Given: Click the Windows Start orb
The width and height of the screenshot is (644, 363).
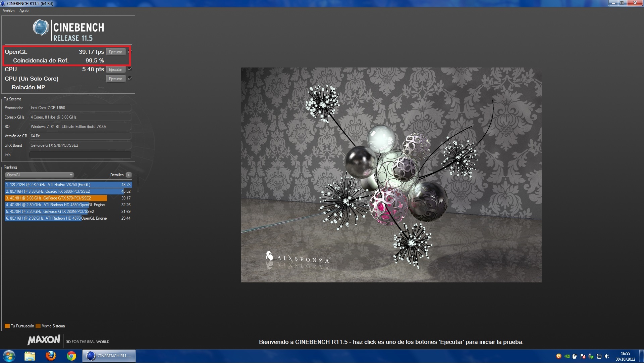Looking at the screenshot, I should pyautogui.click(x=9, y=356).
